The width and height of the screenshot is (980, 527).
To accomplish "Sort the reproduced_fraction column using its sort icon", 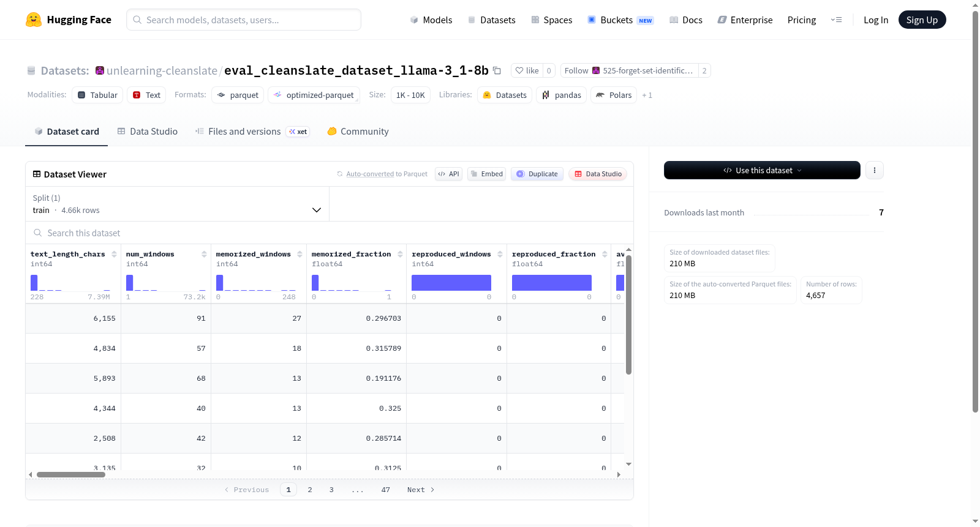I will 605,254.
